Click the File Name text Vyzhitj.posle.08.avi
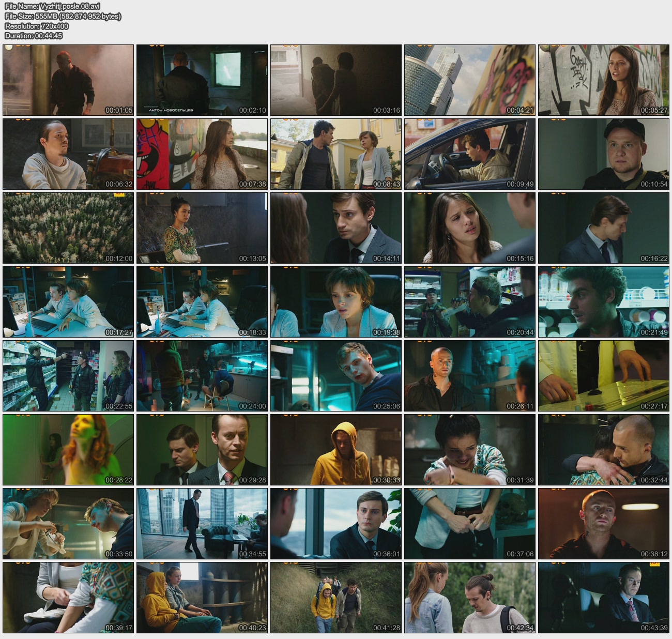 (52, 6)
